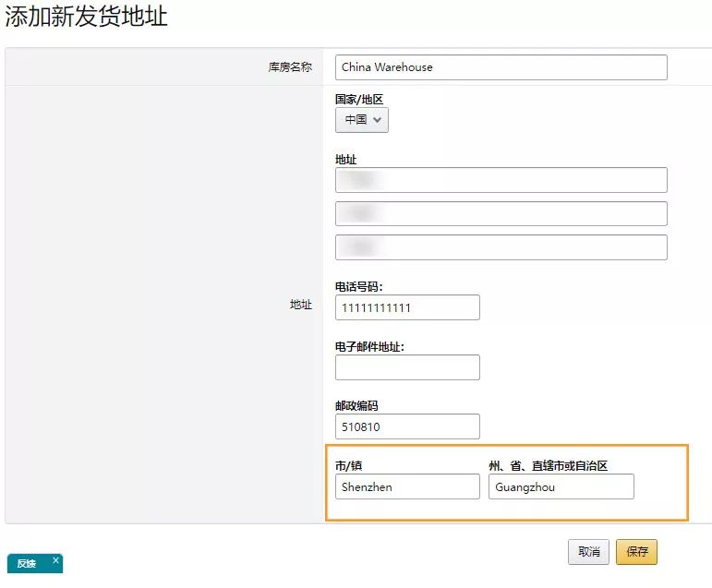The width and height of the screenshot is (712, 588).
Task: Select the second address line field
Action: coord(501,214)
